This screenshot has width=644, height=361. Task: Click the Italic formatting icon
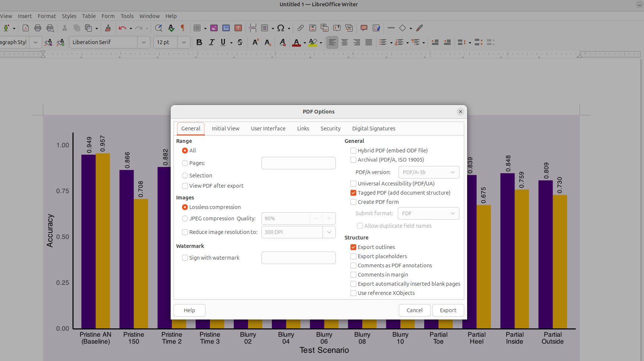point(211,42)
